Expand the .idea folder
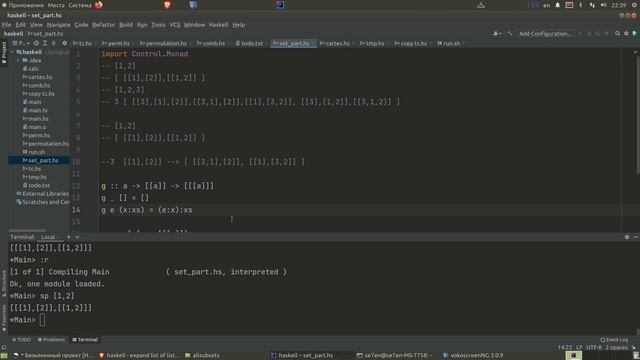This screenshot has width=640, height=360. coord(18,60)
